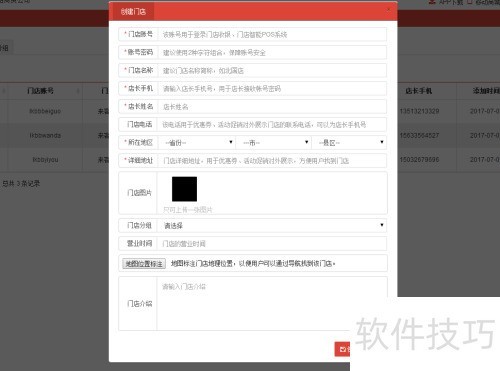Click the 详细地址 address field
Viewport: 500px width, 371px height.
point(272,161)
